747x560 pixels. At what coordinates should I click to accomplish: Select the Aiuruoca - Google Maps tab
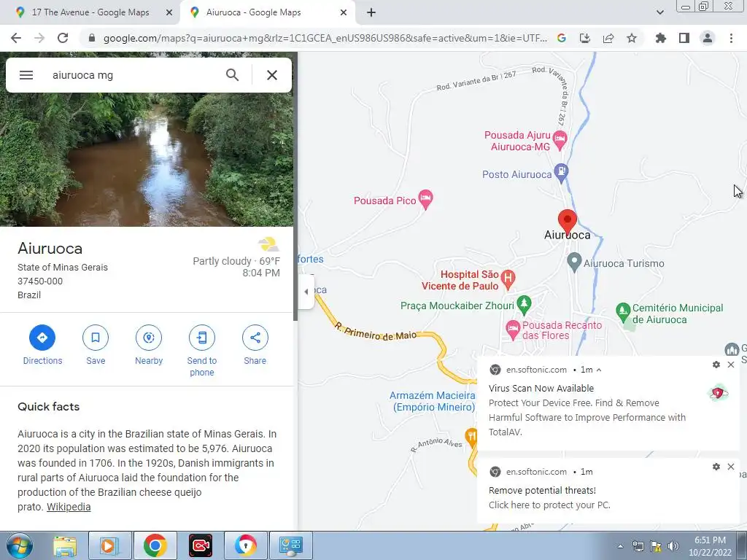tap(253, 12)
